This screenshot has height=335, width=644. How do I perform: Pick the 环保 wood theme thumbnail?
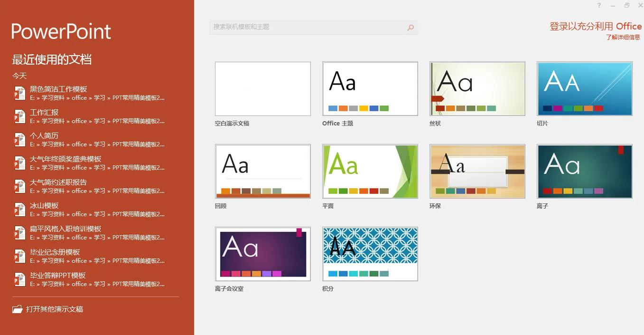pos(477,172)
